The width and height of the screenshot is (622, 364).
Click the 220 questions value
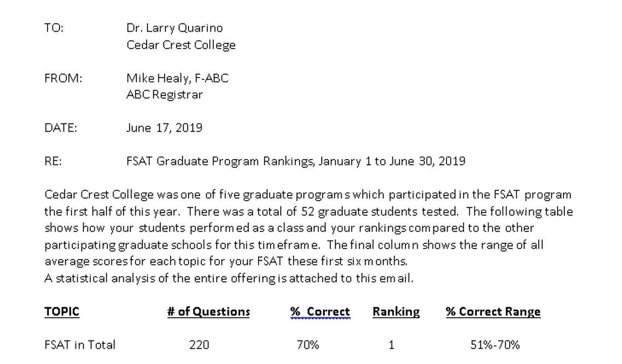(x=199, y=345)
